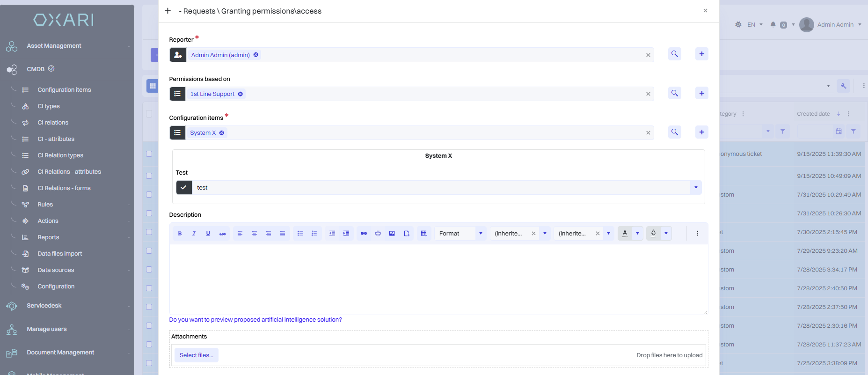This screenshot has height=375, width=868.
Task: Insert file into description
Action: pyautogui.click(x=407, y=234)
